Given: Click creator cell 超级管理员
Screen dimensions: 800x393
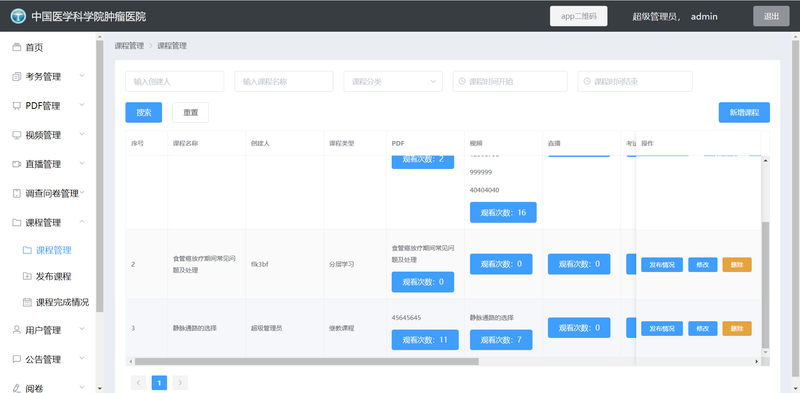Looking at the screenshot, I should (267, 328).
